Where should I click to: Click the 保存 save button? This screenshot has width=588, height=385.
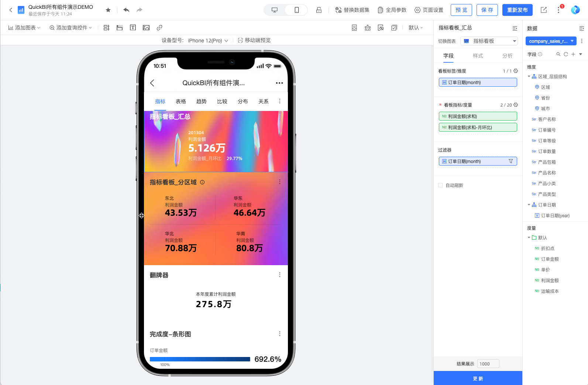pyautogui.click(x=487, y=10)
